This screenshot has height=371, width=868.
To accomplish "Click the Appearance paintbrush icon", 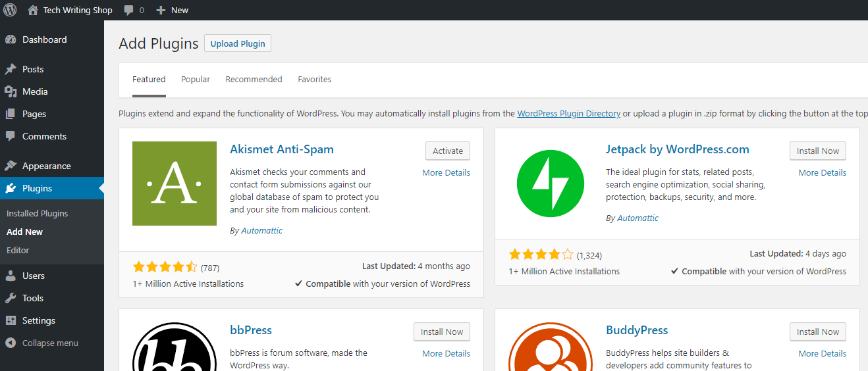I will click(x=11, y=166).
